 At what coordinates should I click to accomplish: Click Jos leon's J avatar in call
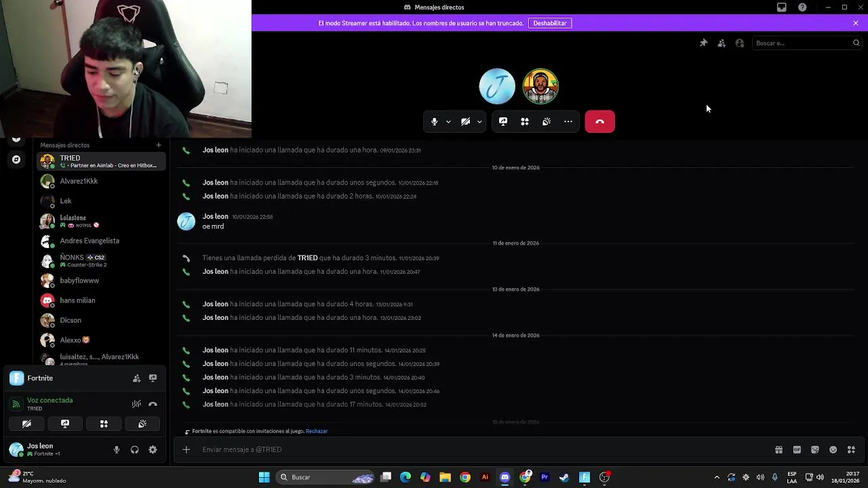pyautogui.click(x=497, y=86)
